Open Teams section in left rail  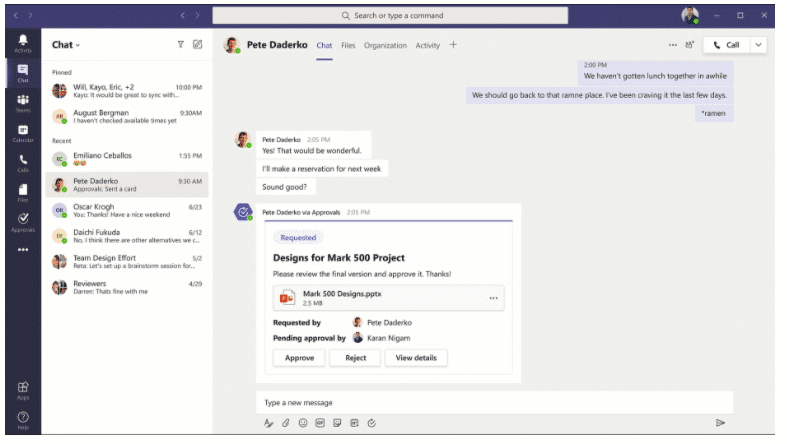(22, 102)
